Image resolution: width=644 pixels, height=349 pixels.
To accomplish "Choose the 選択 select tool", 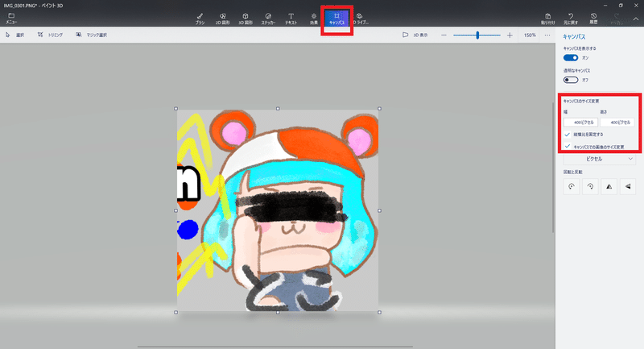I will 14,35.
